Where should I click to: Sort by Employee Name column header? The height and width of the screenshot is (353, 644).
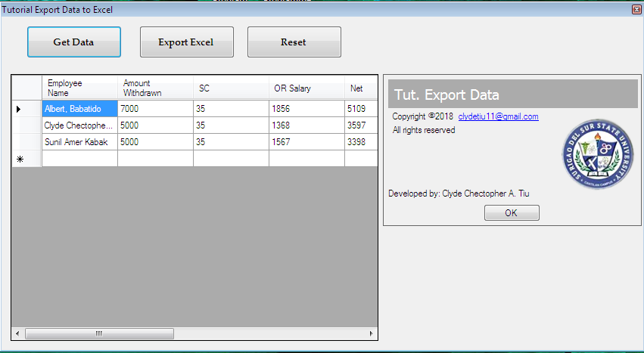point(79,88)
